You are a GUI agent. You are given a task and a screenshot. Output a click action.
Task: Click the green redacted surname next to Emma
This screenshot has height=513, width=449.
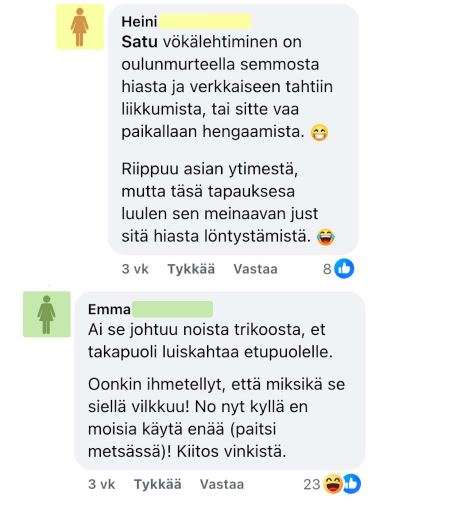[172, 309]
